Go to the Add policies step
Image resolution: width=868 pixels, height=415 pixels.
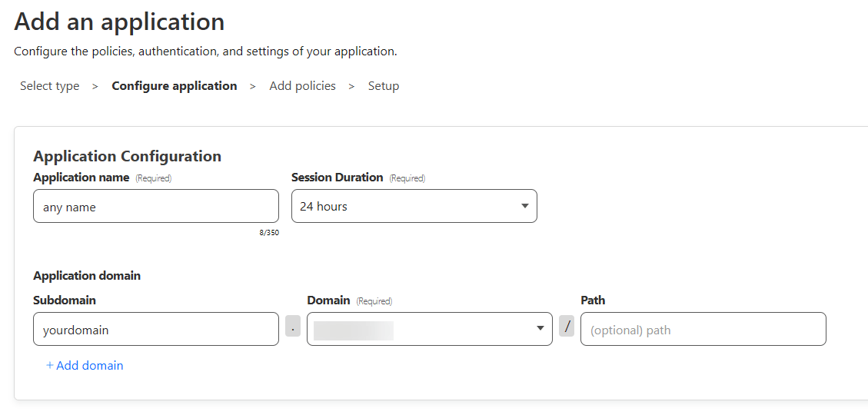point(303,86)
